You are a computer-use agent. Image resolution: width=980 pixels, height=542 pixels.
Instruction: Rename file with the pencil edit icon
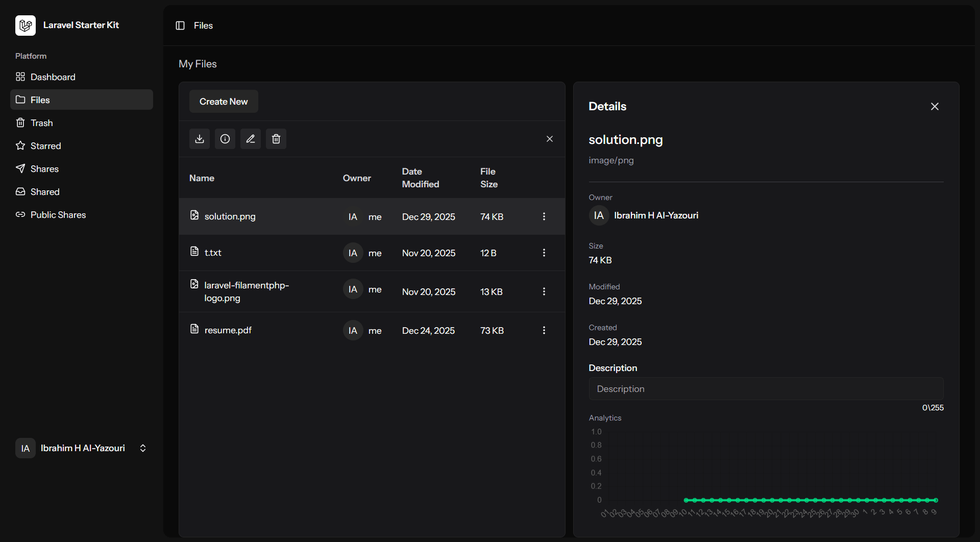pyautogui.click(x=251, y=139)
